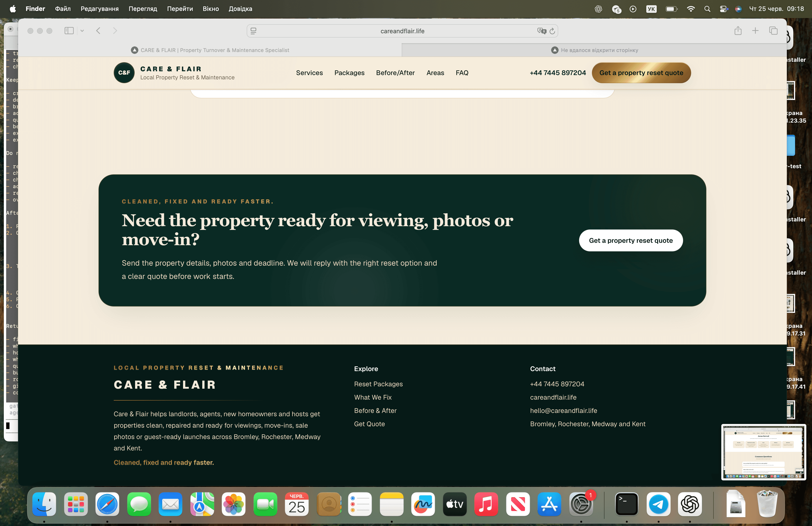The width and height of the screenshot is (812, 526).
Task: Open Maps from the Dock
Action: click(202, 504)
